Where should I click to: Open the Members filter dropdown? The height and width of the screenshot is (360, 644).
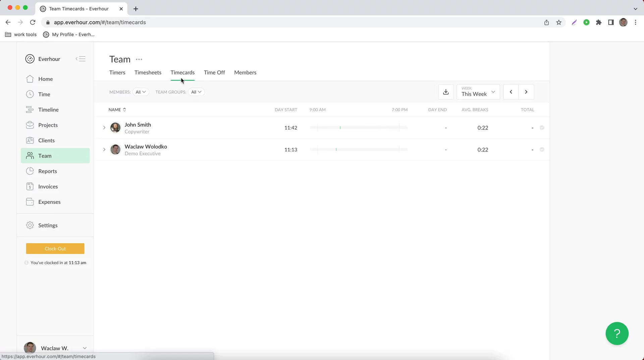(x=141, y=92)
